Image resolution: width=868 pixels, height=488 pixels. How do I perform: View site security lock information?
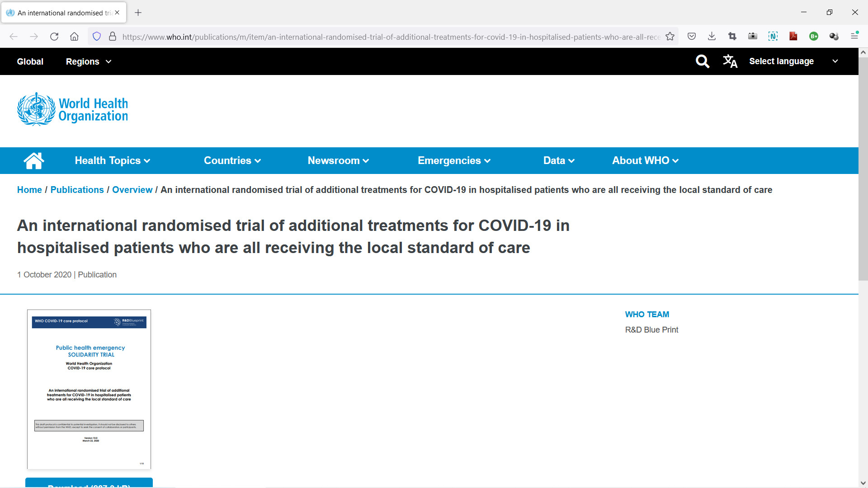click(x=113, y=37)
